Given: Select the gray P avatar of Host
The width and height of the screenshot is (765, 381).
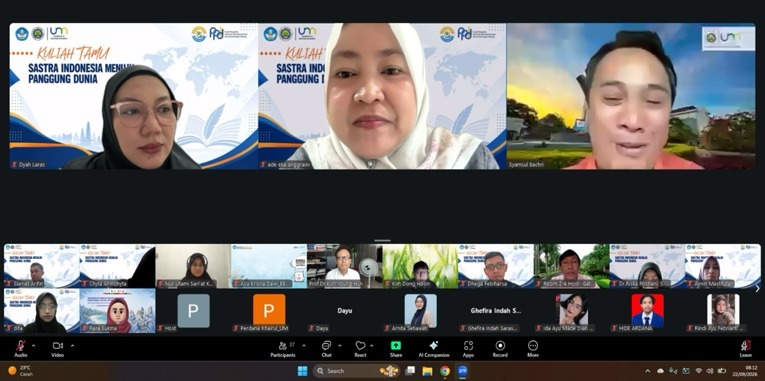Looking at the screenshot, I should coord(193,311).
